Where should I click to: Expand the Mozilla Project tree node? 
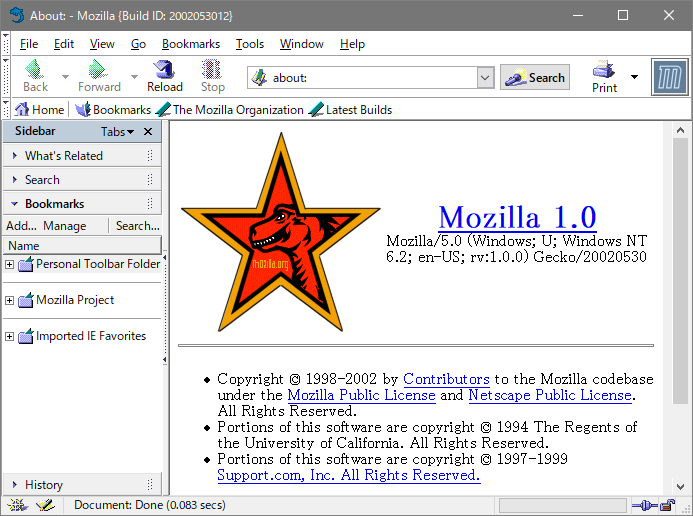click(9, 300)
